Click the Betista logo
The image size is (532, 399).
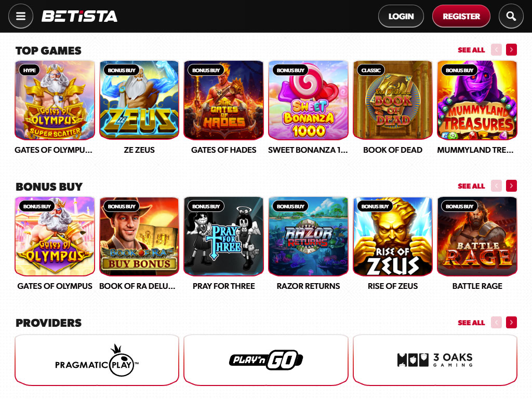pos(79,16)
